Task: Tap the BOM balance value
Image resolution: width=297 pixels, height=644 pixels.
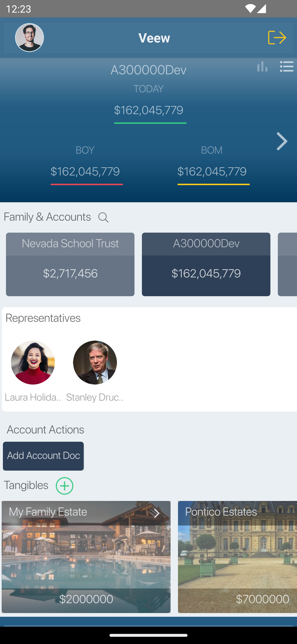Action: [212, 172]
